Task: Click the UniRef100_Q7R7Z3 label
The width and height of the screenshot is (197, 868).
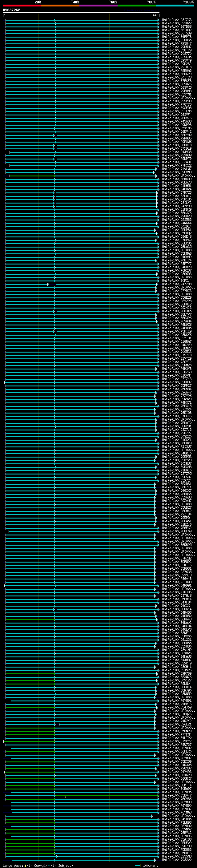Action: pyautogui.click(x=177, y=193)
